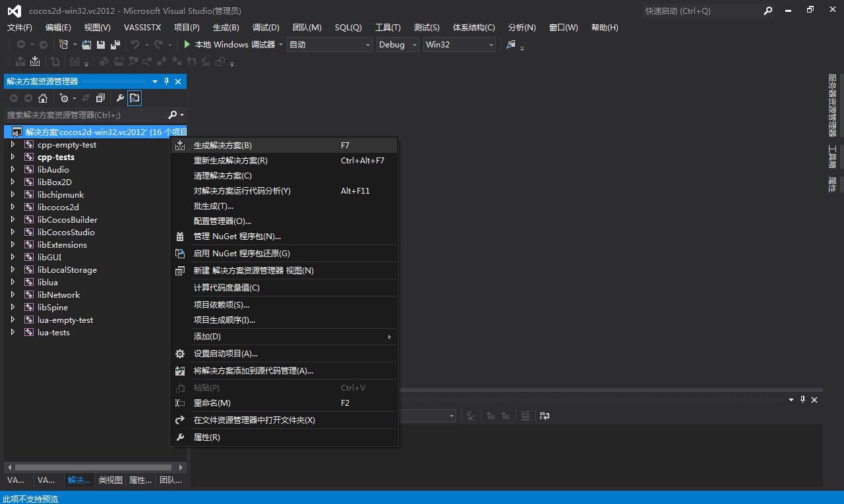Click the Home icon in Solution Explorer toolbar
The image size is (844, 504).
point(43,98)
